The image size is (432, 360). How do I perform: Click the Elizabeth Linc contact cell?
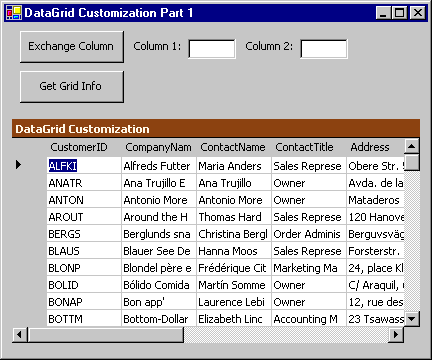(x=234, y=318)
